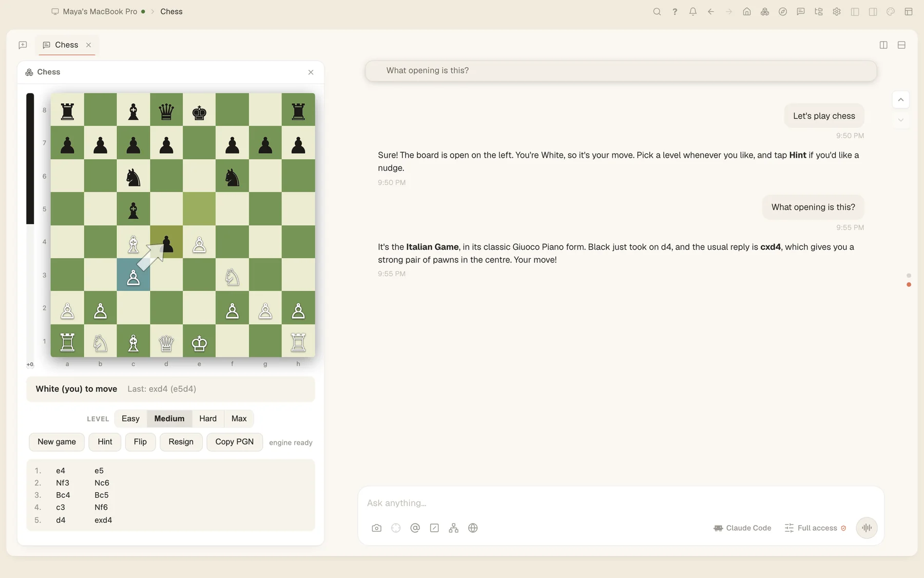
Task: Click the Resign button
Action: (181, 442)
